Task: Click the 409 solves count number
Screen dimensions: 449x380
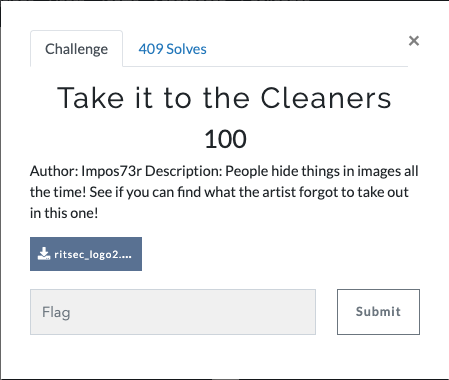Action: pyautogui.click(x=151, y=49)
